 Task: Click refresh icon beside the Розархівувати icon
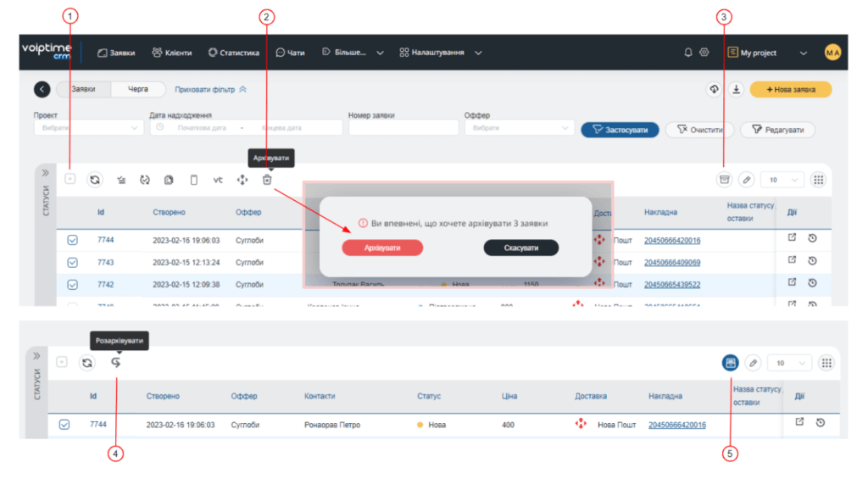pyautogui.click(x=87, y=363)
